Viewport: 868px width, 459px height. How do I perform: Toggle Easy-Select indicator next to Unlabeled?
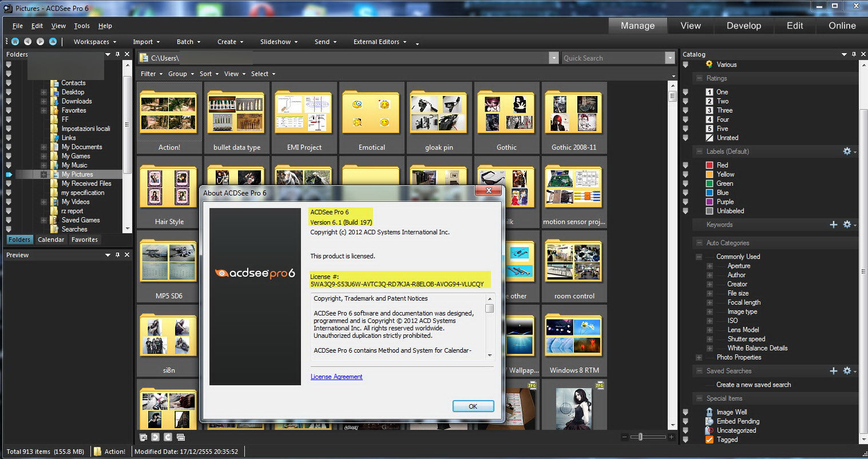(x=685, y=211)
